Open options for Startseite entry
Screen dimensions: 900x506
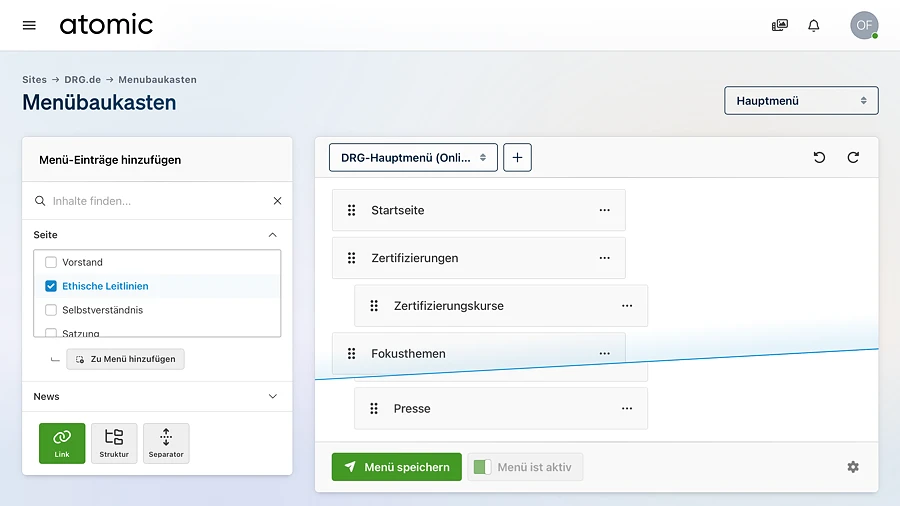click(604, 211)
